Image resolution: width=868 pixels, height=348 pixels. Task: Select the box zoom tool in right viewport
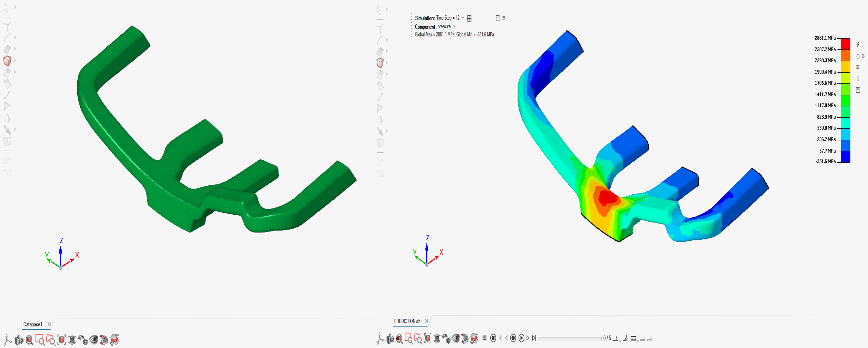409,338
